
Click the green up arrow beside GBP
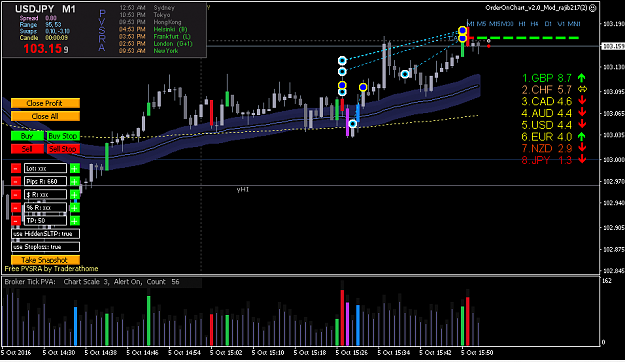(x=582, y=78)
